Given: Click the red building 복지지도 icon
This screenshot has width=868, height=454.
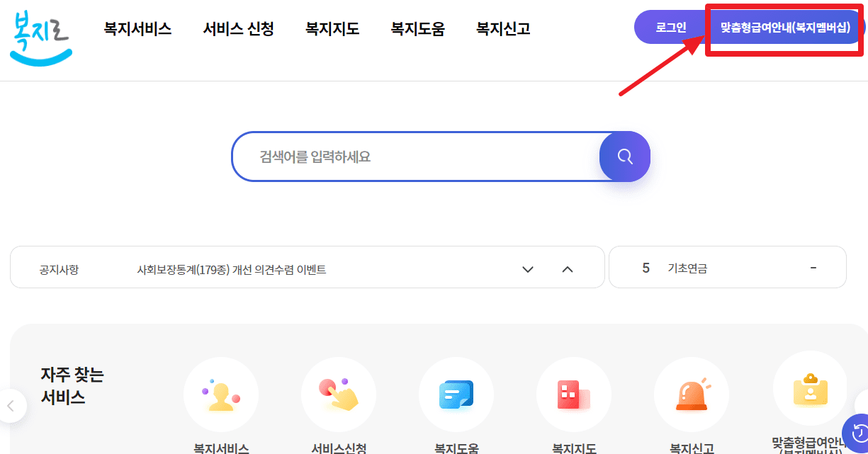Looking at the screenshot, I should click(574, 395).
